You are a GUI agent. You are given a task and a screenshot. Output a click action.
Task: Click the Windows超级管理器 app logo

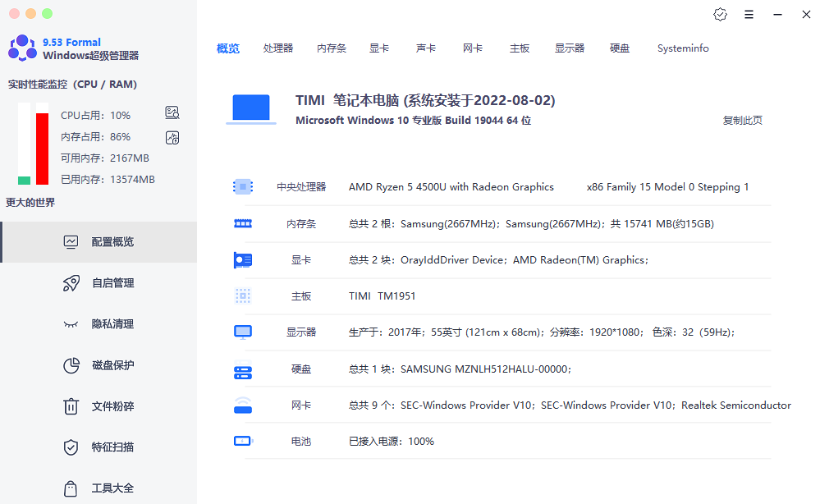(22, 48)
